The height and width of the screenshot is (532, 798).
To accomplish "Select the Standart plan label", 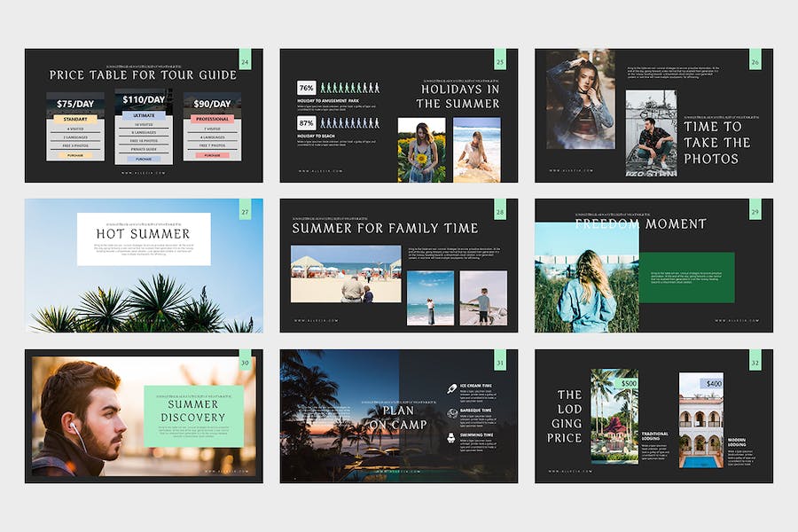I will coord(75,119).
